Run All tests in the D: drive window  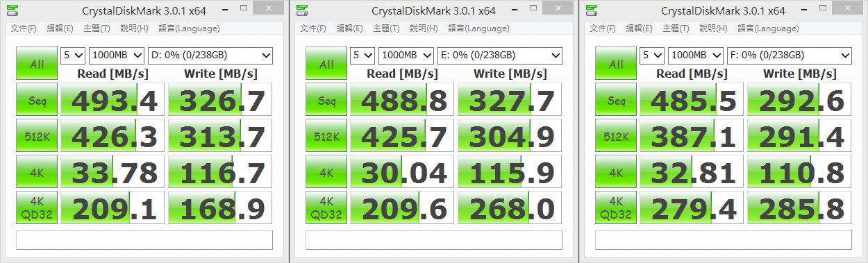tap(37, 64)
